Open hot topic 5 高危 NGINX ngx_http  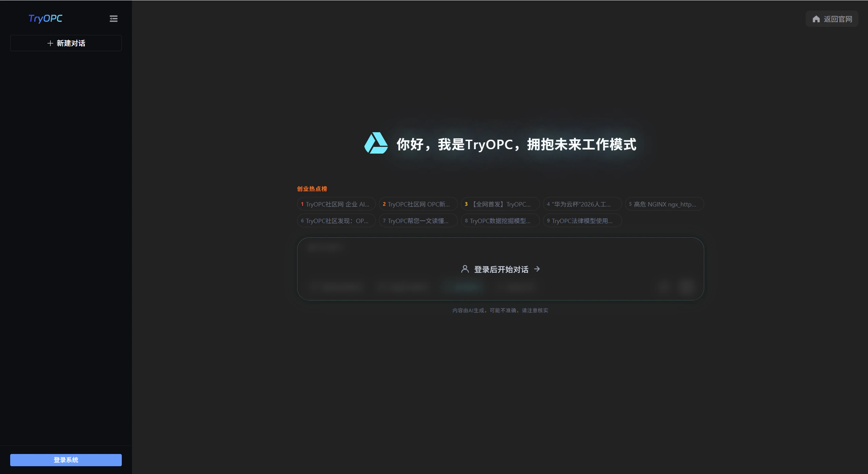pos(664,204)
